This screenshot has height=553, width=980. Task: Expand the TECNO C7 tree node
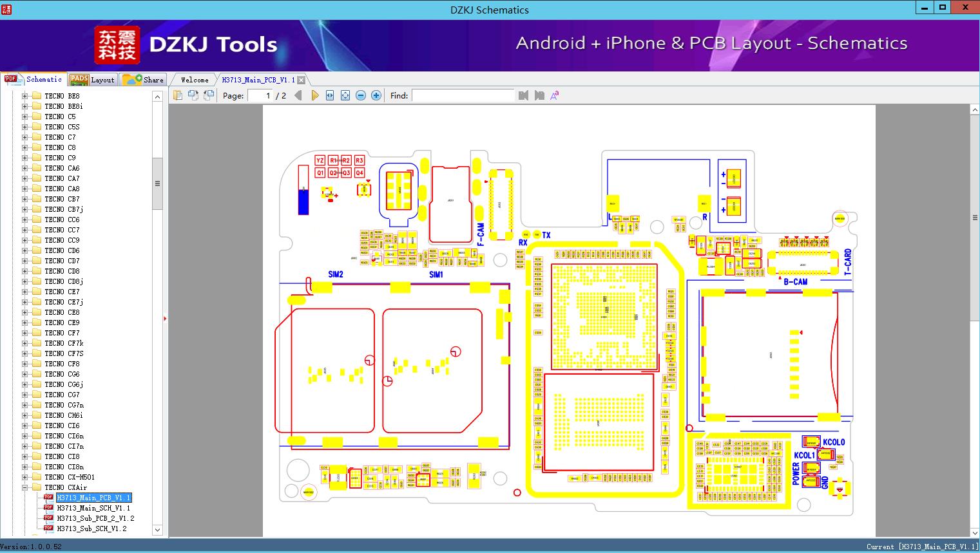24,137
